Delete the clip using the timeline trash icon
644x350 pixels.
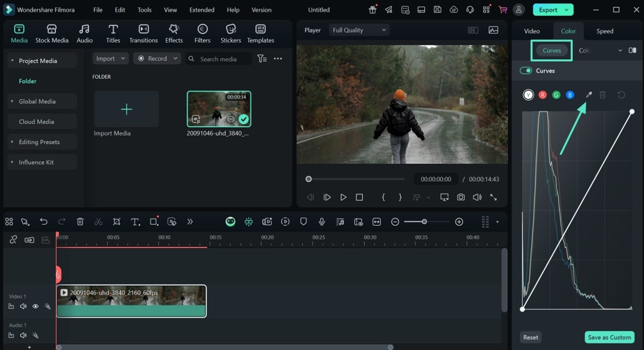(x=80, y=222)
